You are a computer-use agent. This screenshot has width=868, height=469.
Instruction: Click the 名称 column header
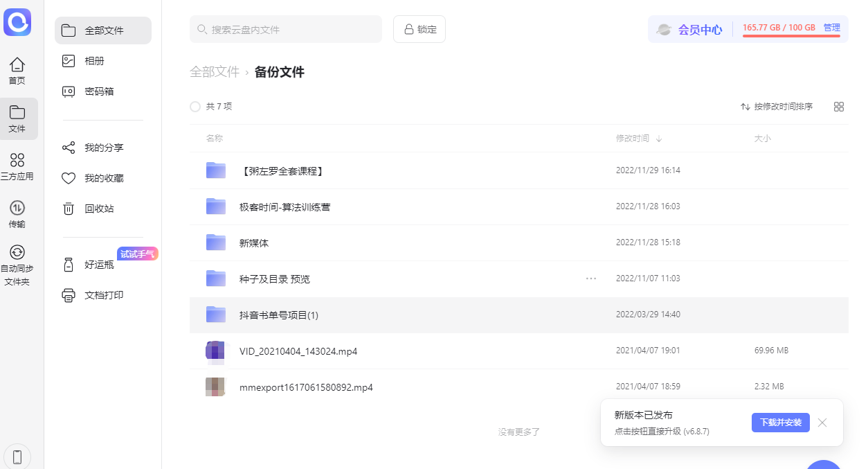click(x=215, y=139)
